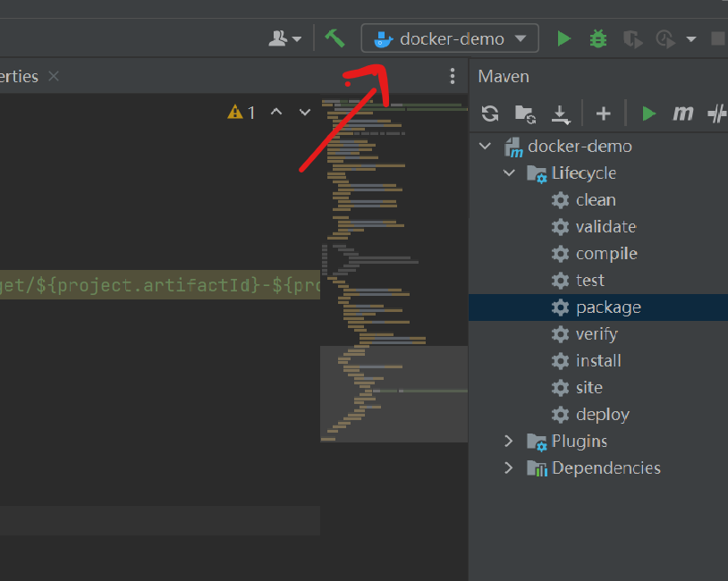Collapse the Lifecycle folder
Image resolution: width=728 pixels, height=581 pixels.
tap(509, 173)
